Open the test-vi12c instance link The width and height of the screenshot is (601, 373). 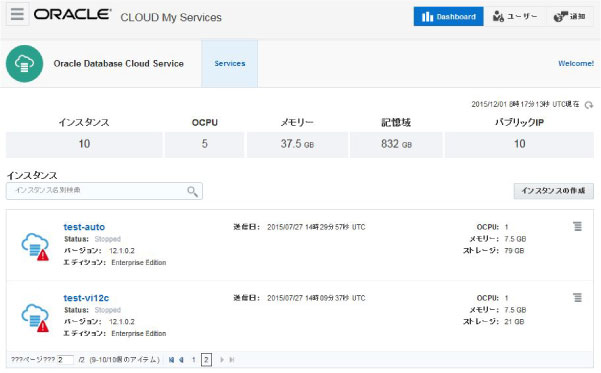86,298
